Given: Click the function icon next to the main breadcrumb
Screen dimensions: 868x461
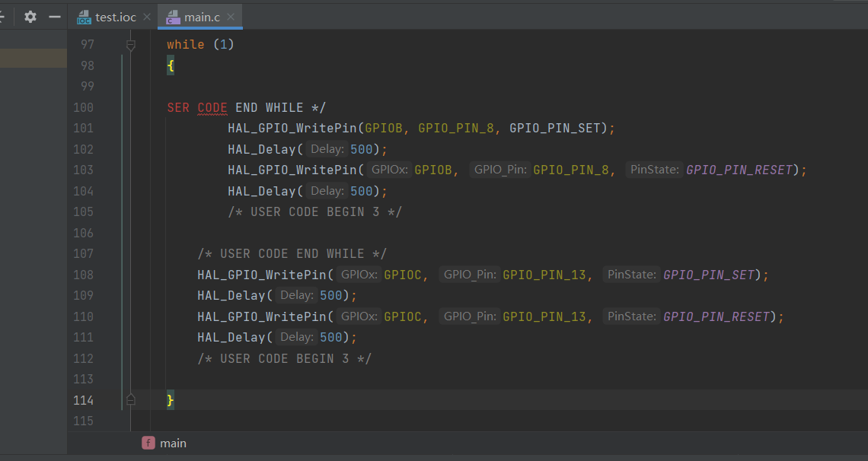Looking at the screenshot, I should tap(148, 443).
